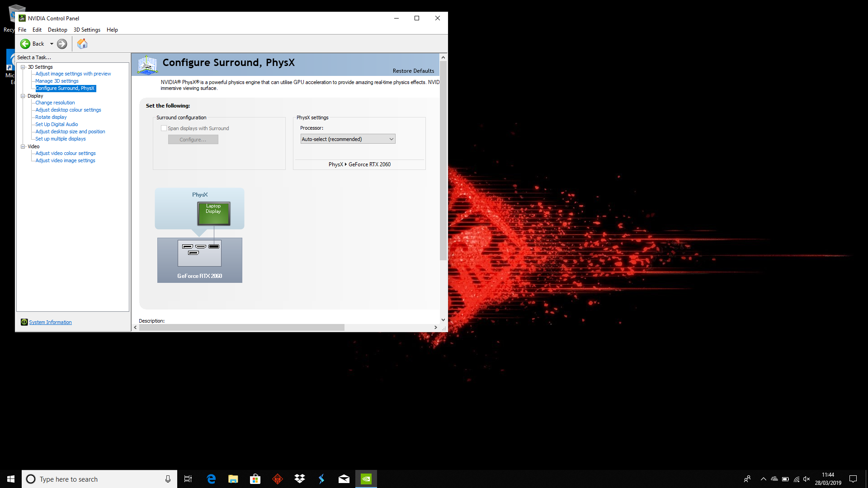The width and height of the screenshot is (868, 488).
Task: Click the Home icon in toolbar
Action: pos(82,44)
